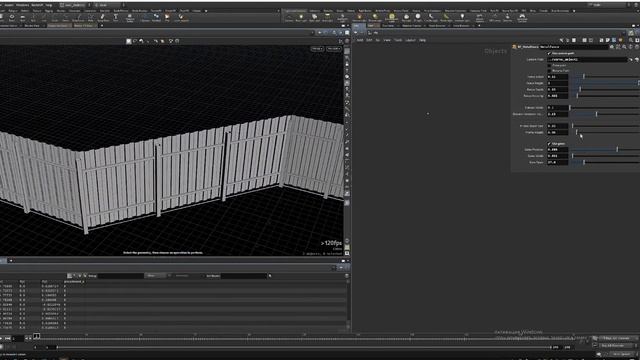Viewport: 640px width, 360px height.
Task: Select the File shelf tool
Action: click(x=167, y=17)
